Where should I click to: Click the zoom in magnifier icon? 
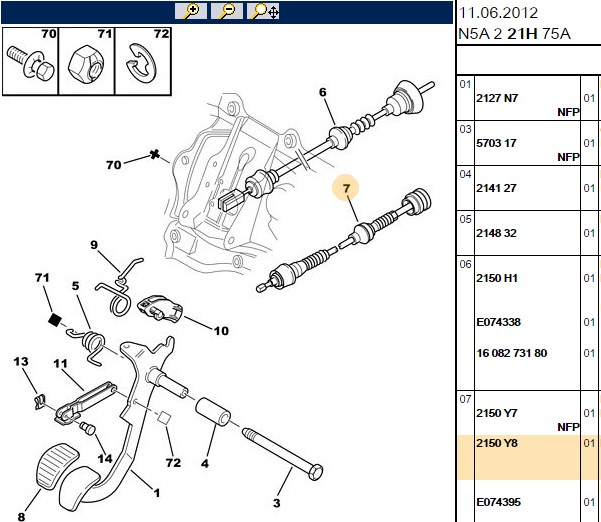191,11
